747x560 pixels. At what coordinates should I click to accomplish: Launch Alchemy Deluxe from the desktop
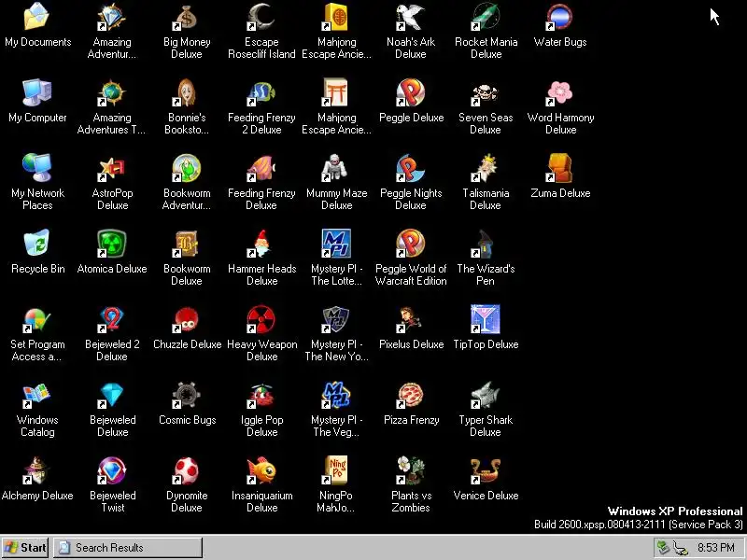tap(37, 470)
